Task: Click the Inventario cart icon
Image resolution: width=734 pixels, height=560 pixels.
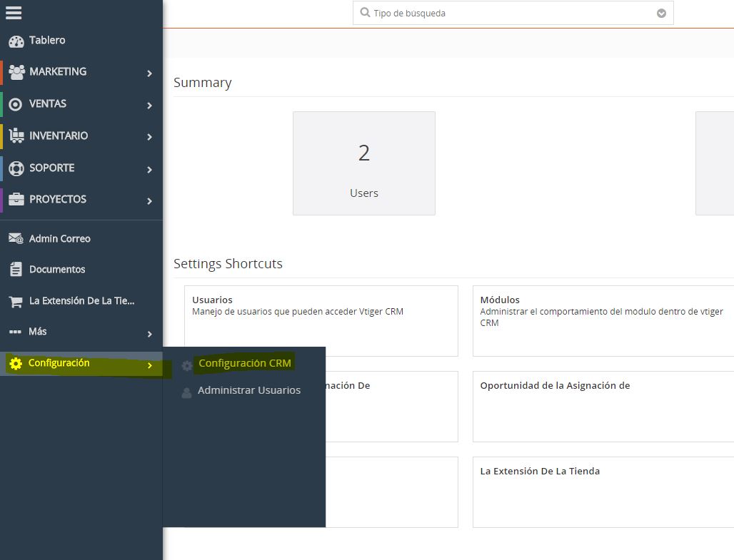Action: [x=16, y=136]
